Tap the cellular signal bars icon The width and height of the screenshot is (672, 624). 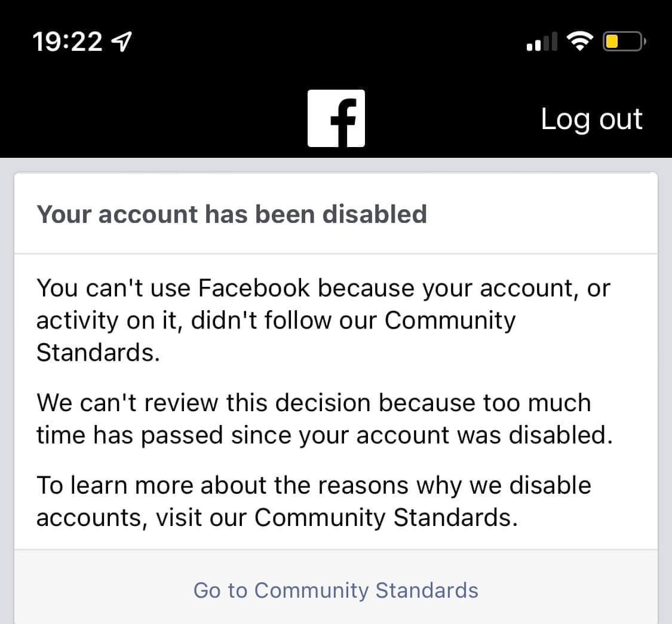[542, 42]
